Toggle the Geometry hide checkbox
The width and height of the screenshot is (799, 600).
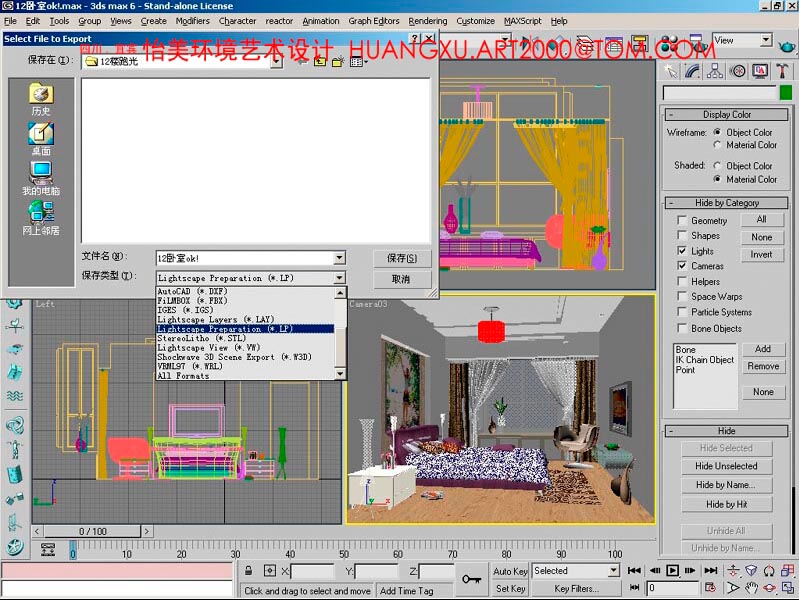(x=681, y=220)
